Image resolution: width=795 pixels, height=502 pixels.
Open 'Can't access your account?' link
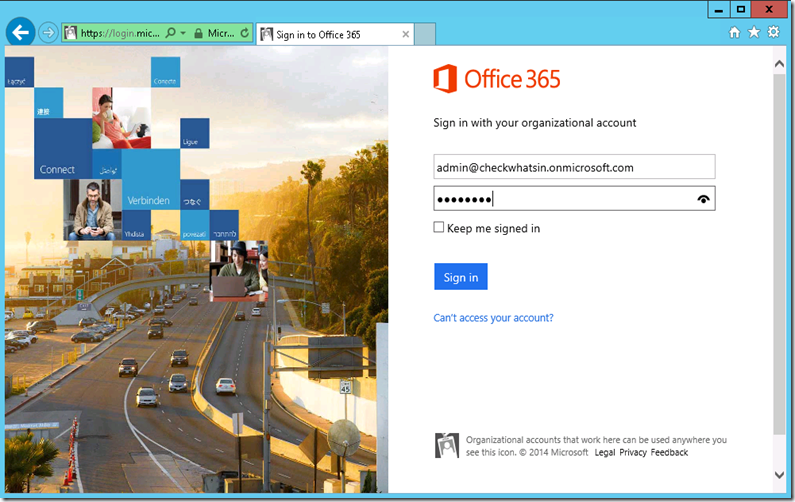point(493,318)
